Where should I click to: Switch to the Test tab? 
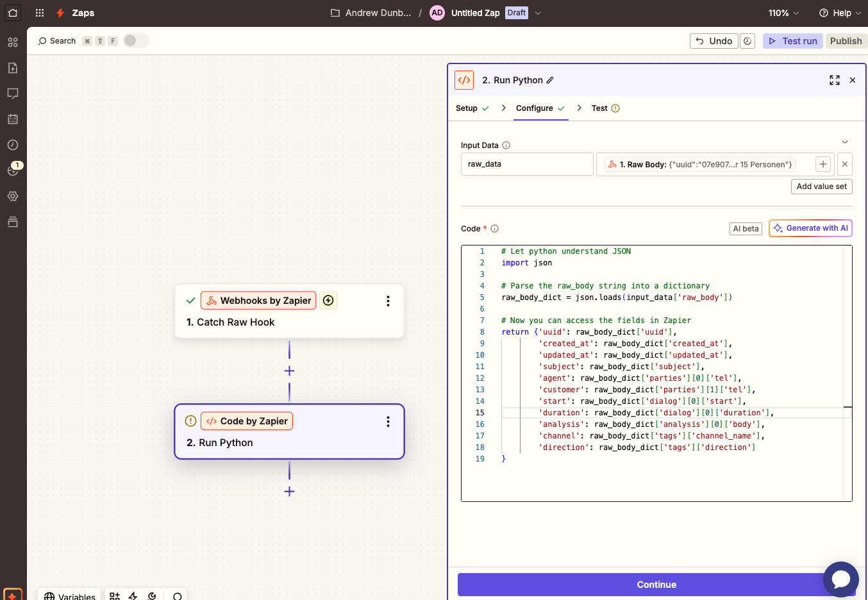pos(605,108)
